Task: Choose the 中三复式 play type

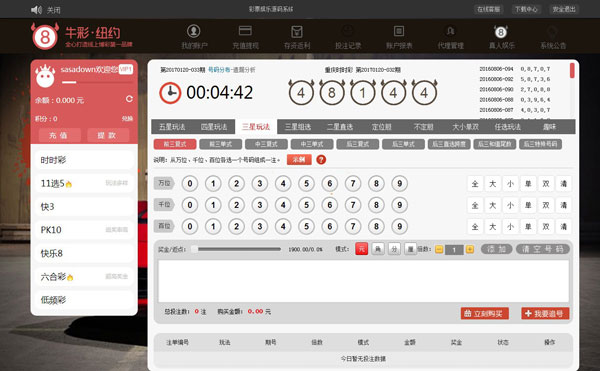Action: point(266,144)
